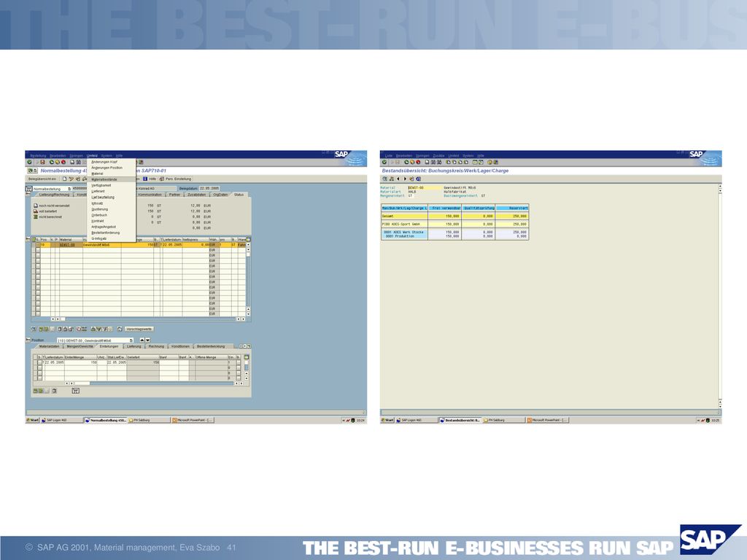The width and height of the screenshot is (747, 560).
Task: Click Bestandsübersicht vertical scrollbar
Action: pos(720,295)
